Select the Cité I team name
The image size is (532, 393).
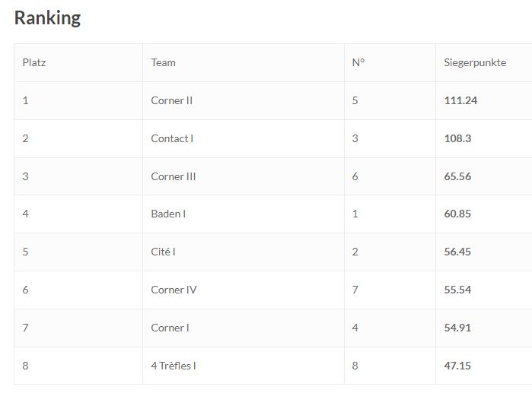[x=163, y=252]
